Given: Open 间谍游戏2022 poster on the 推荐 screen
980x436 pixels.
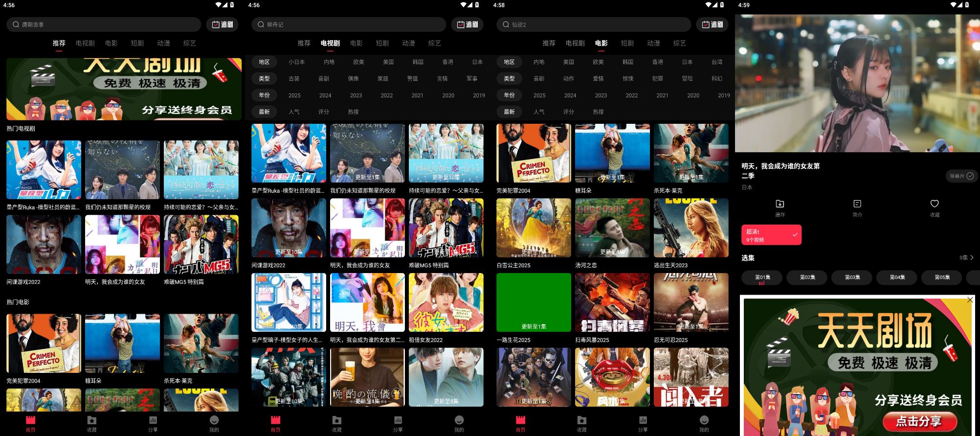Looking at the screenshot, I should (x=44, y=245).
